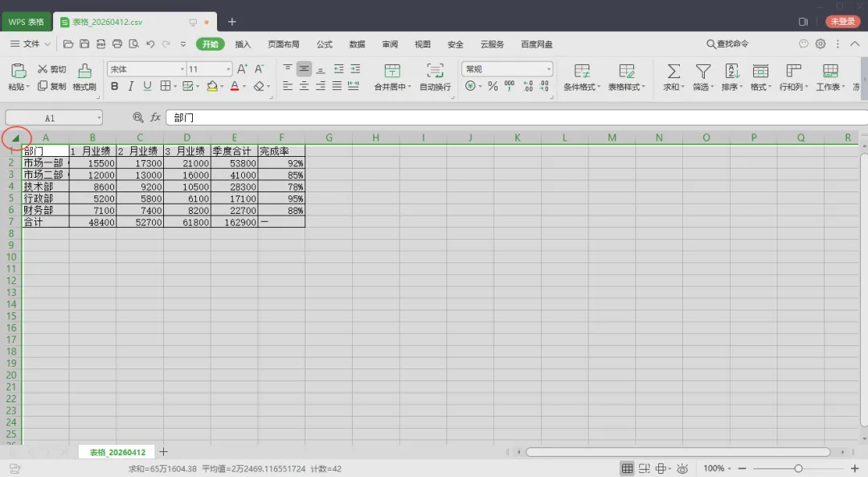Align text to top of cell
Image resolution: width=868 pixels, height=477 pixels.
point(287,68)
